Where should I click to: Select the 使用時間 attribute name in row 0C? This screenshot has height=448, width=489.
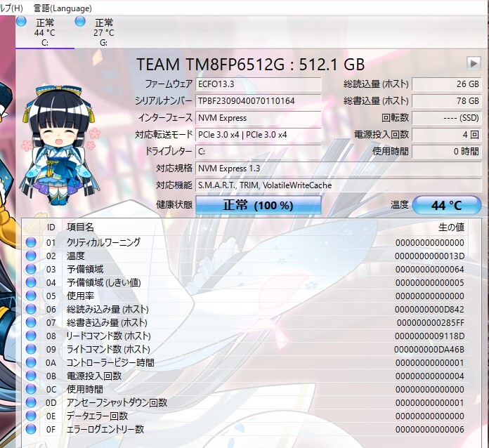click(85, 390)
